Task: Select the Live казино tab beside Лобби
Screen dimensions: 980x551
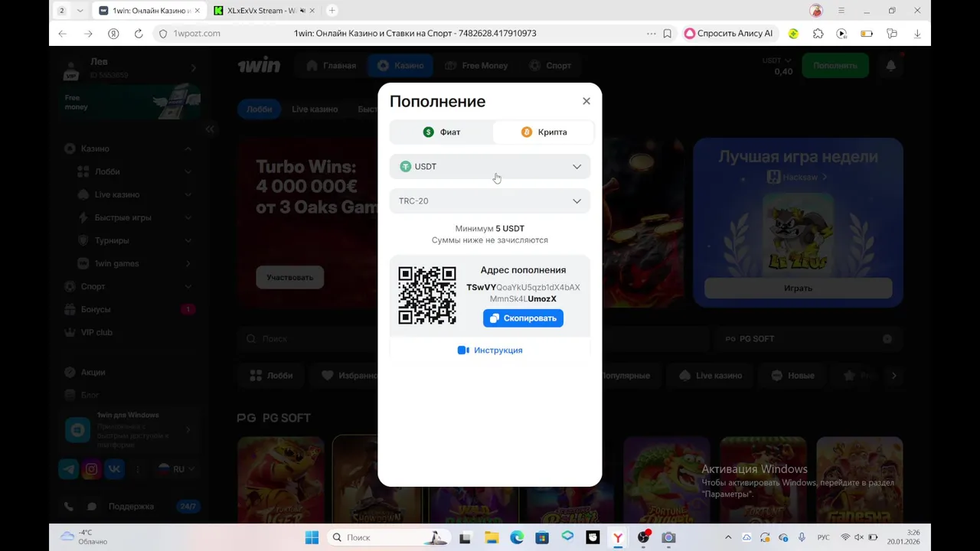Action: [x=315, y=109]
